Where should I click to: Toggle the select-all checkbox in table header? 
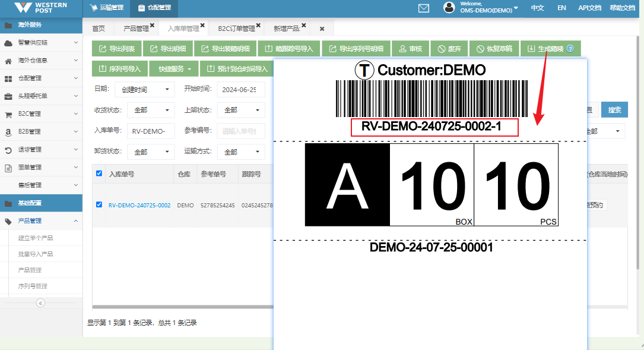(99, 174)
